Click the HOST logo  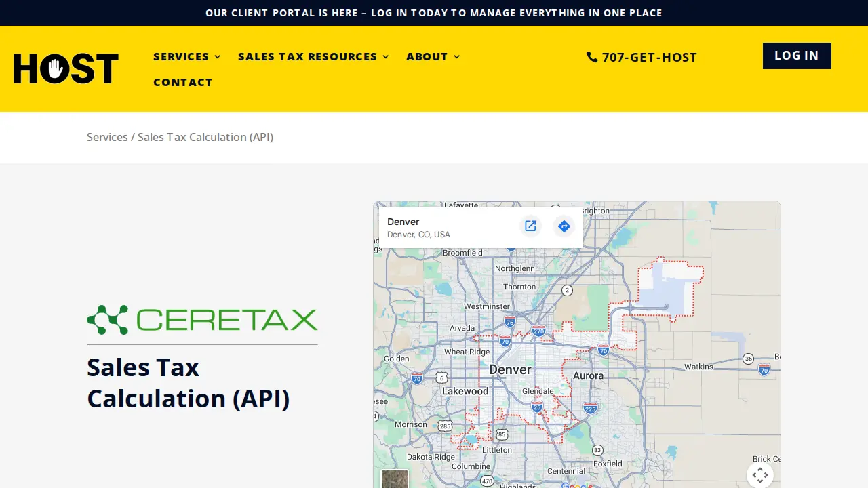pos(66,68)
